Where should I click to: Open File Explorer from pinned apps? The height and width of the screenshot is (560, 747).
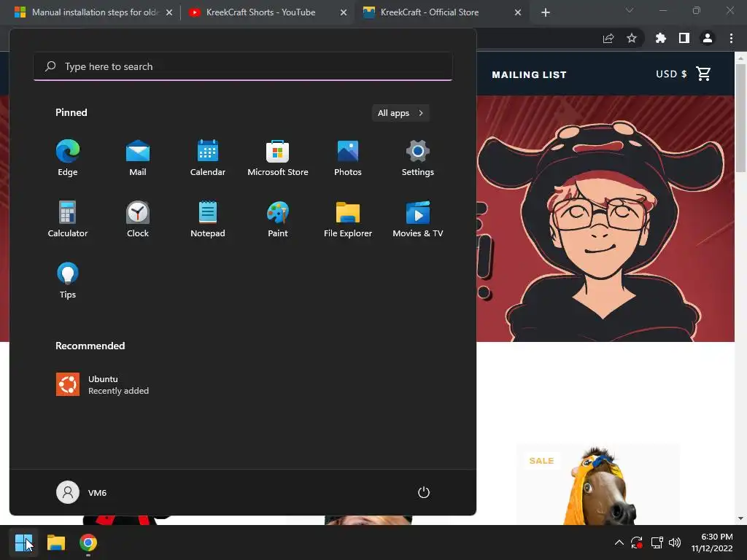[x=348, y=219]
